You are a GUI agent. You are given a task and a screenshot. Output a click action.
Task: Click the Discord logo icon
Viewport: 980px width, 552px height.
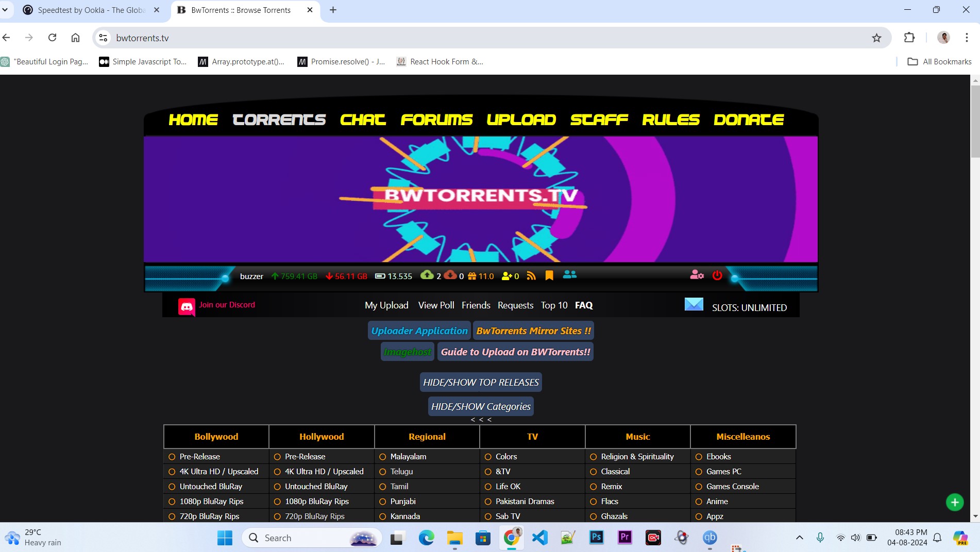click(187, 307)
